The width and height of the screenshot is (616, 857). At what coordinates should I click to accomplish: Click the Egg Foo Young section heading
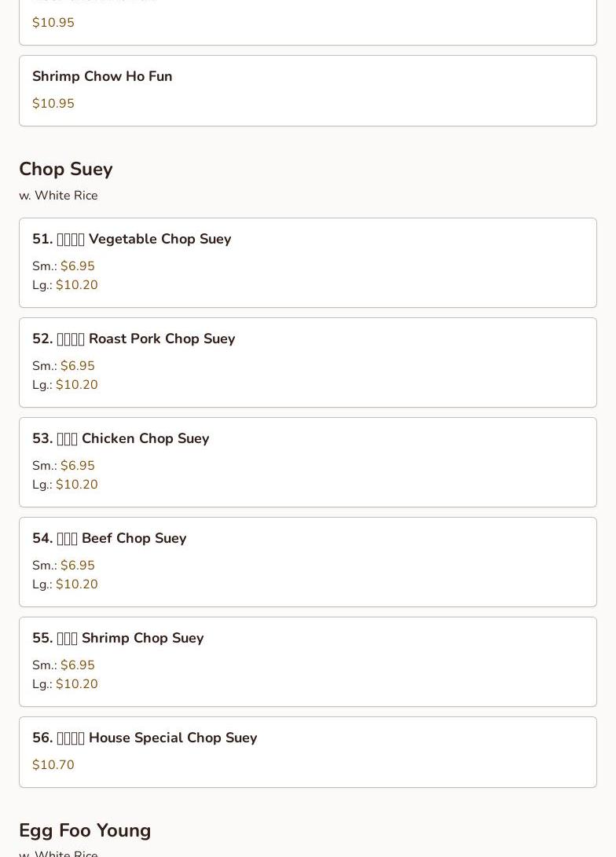click(x=85, y=830)
